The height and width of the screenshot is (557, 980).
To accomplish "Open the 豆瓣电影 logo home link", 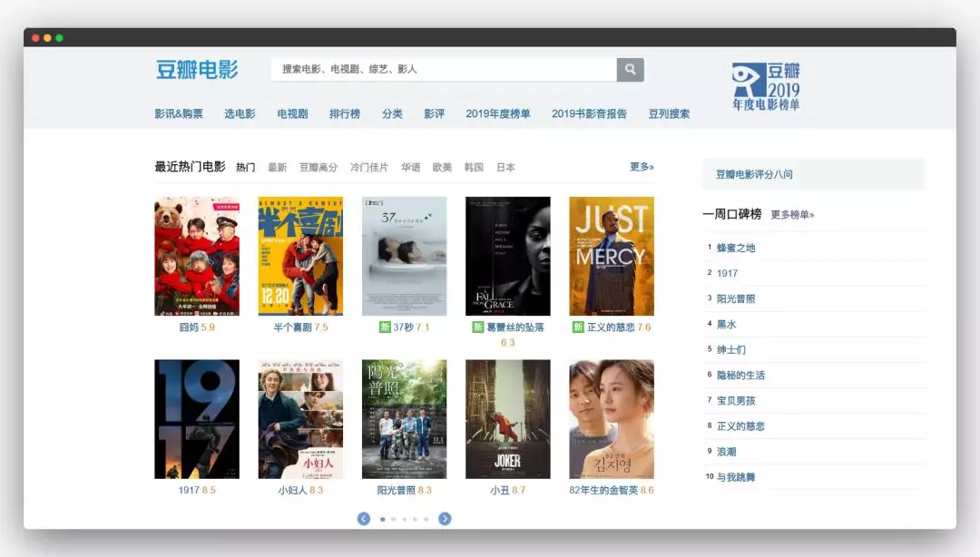I will 197,69.
